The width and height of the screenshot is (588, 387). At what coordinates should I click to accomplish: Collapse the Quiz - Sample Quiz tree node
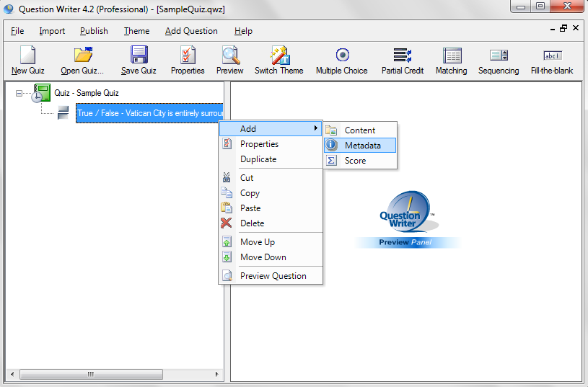pyautogui.click(x=19, y=93)
